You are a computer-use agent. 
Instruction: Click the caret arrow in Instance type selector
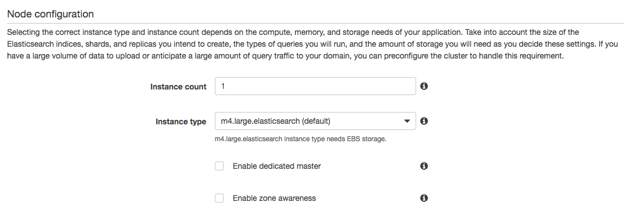(407, 122)
